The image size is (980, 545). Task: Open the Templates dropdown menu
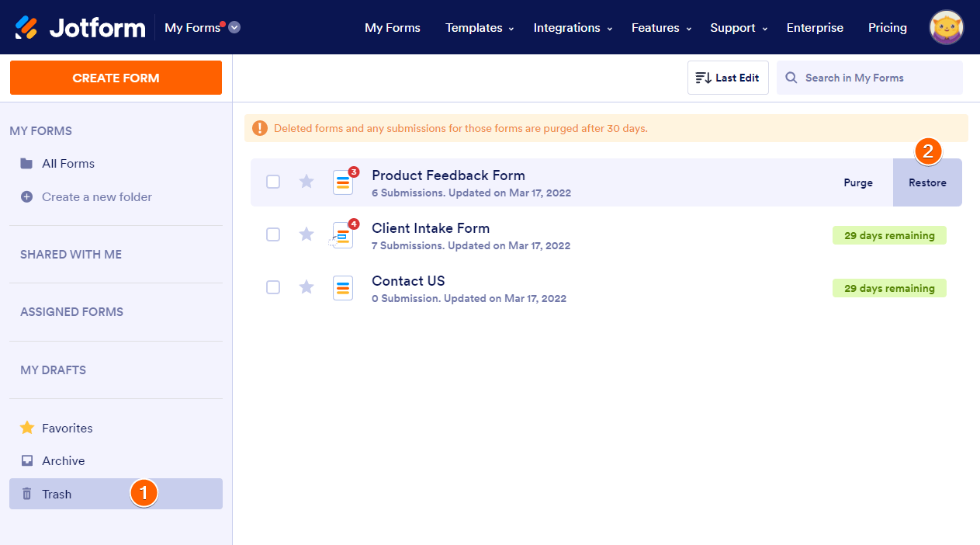tap(480, 28)
